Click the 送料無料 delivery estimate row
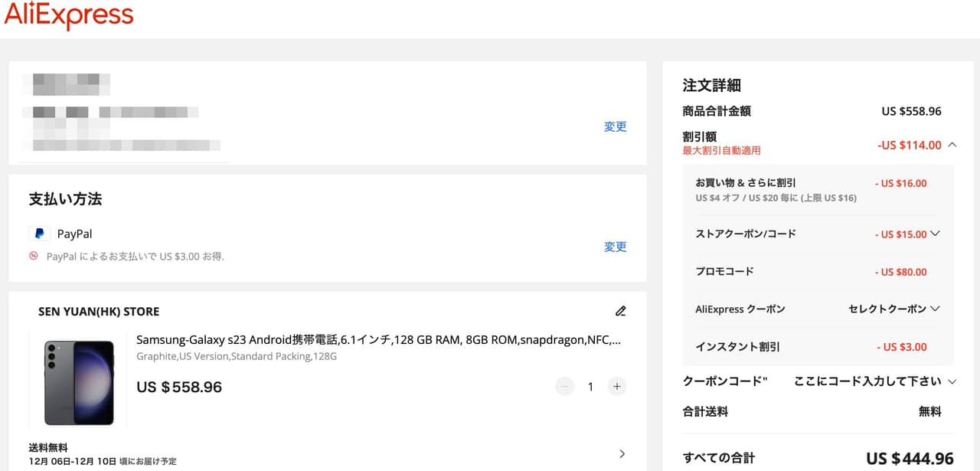Viewport: 980px width, 471px height. (x=103, y=454)
